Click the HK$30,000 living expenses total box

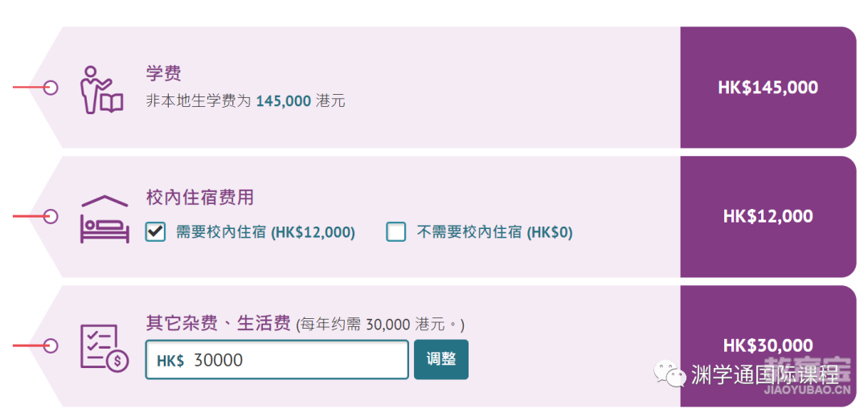coord(768,346)
